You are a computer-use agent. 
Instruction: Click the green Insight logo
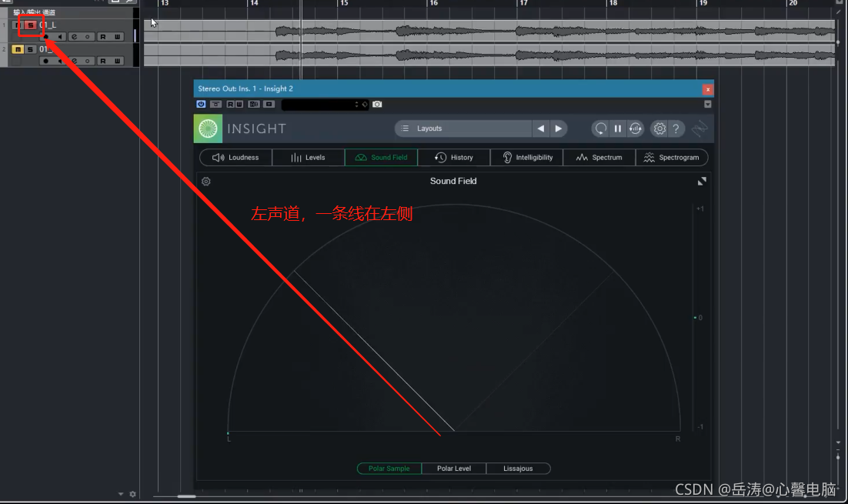[x=209, y=129]
